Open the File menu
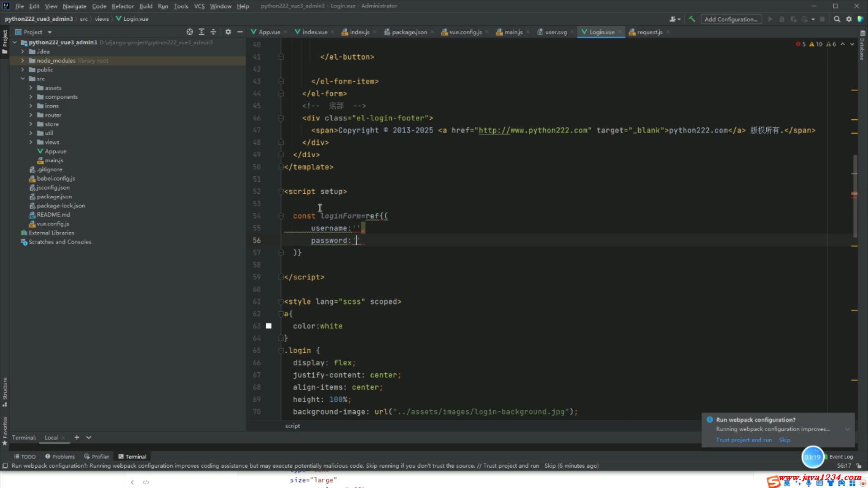This screenshot has width=868, height=488. pos(19,6)
